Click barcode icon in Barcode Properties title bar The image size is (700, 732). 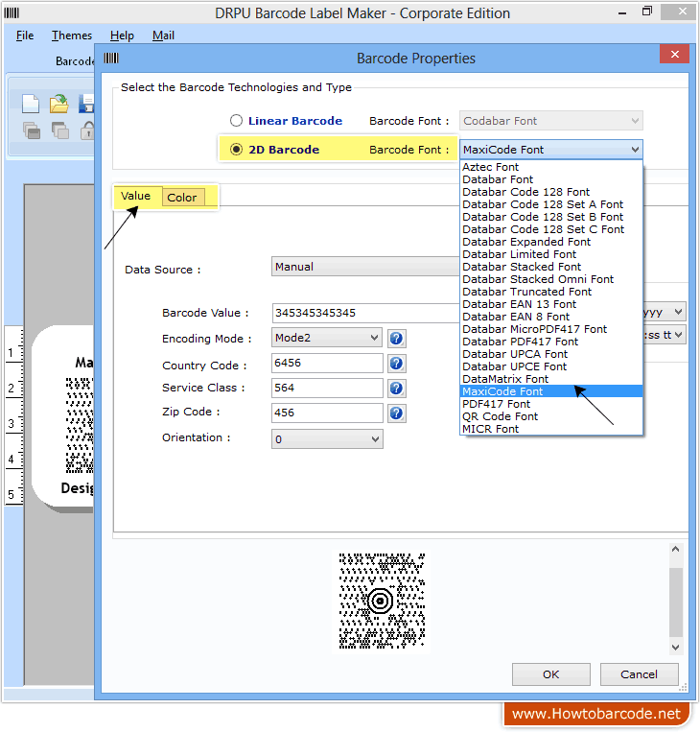pos(111,58)
